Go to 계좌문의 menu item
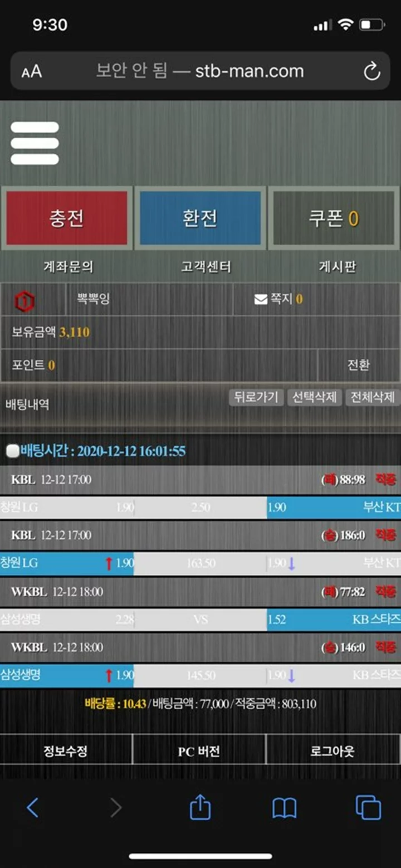This screenshot has height=868, width=401. tap(68, 267)
